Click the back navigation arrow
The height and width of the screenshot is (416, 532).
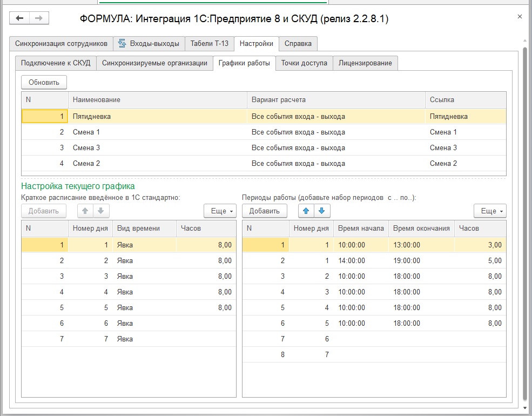pos(20,18)
